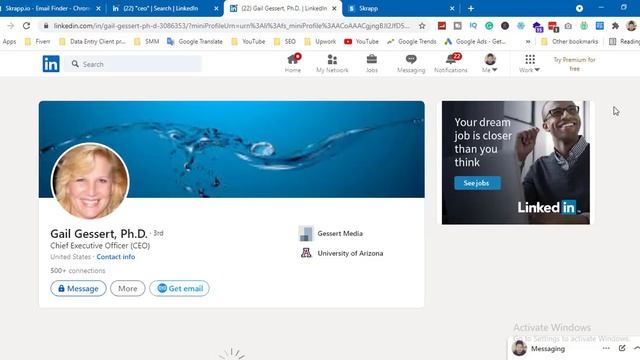Open the Jobs briefcase icon

click(371, 63)
